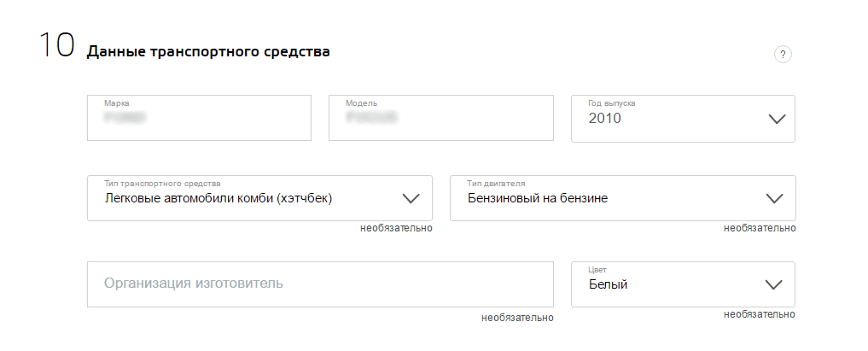Expand the Год выпуска dropdown arrow
The height and width of the screenshot is (351, 868).
tap(776, 119)
